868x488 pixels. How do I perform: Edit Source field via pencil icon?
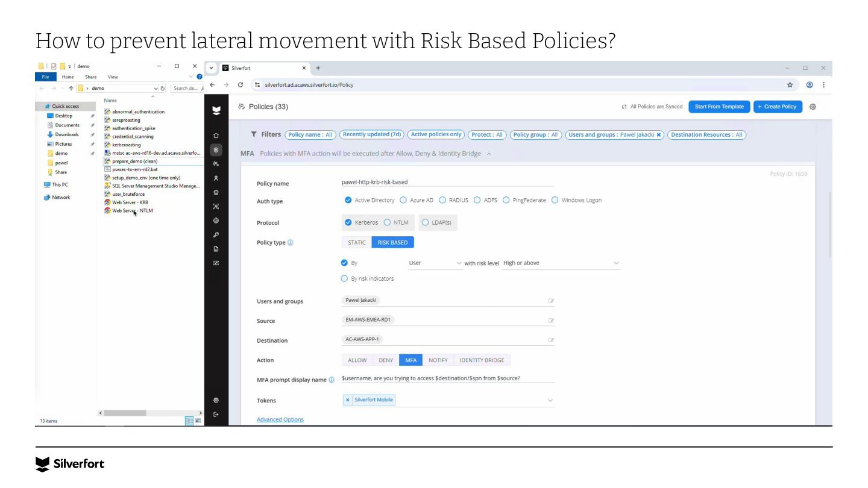pos(551,321)
